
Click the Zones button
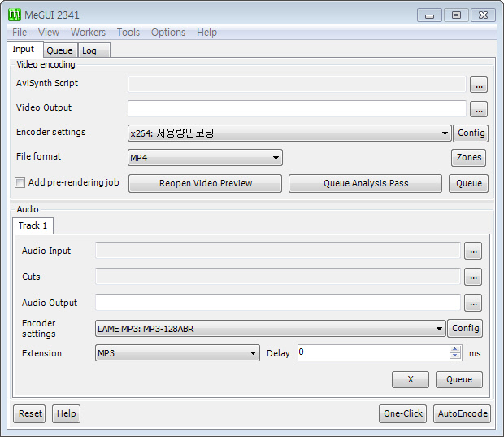point(469,157)
